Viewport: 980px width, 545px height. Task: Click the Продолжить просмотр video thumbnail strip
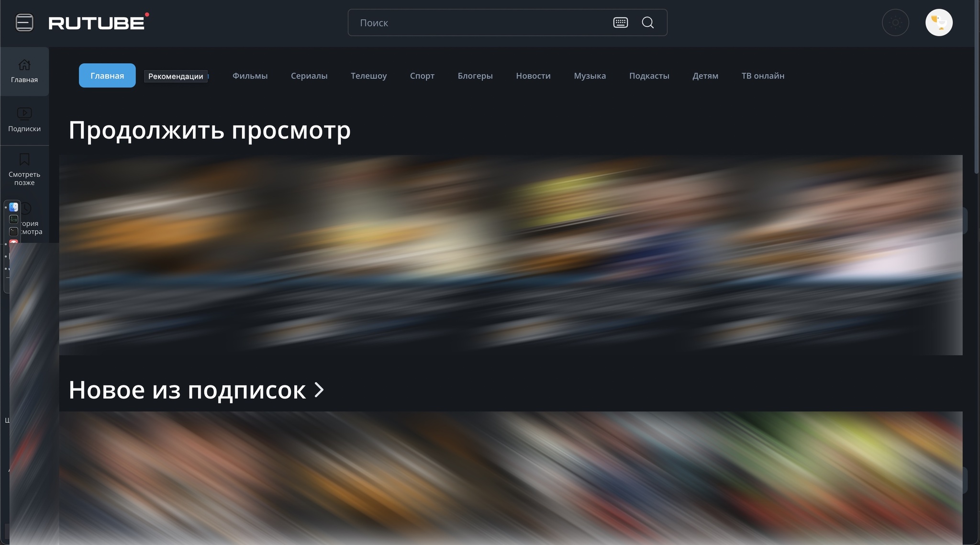tap(510, 255)
